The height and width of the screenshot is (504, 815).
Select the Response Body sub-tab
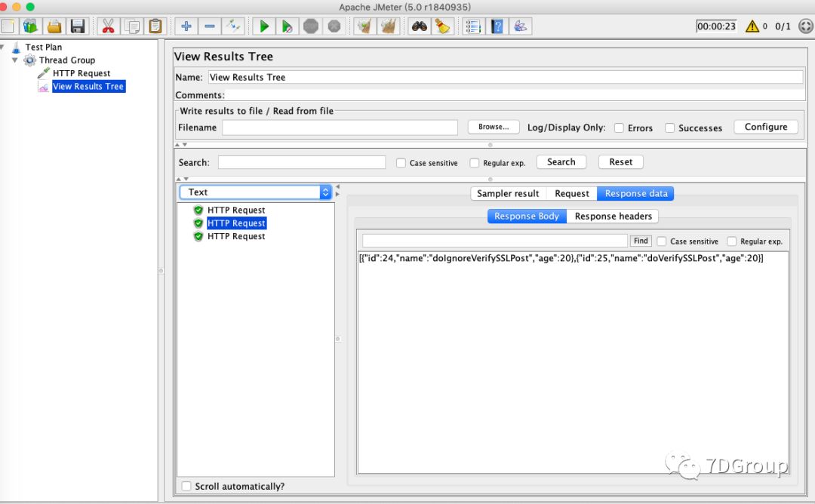pyautogui.click(x=527, y=216)
